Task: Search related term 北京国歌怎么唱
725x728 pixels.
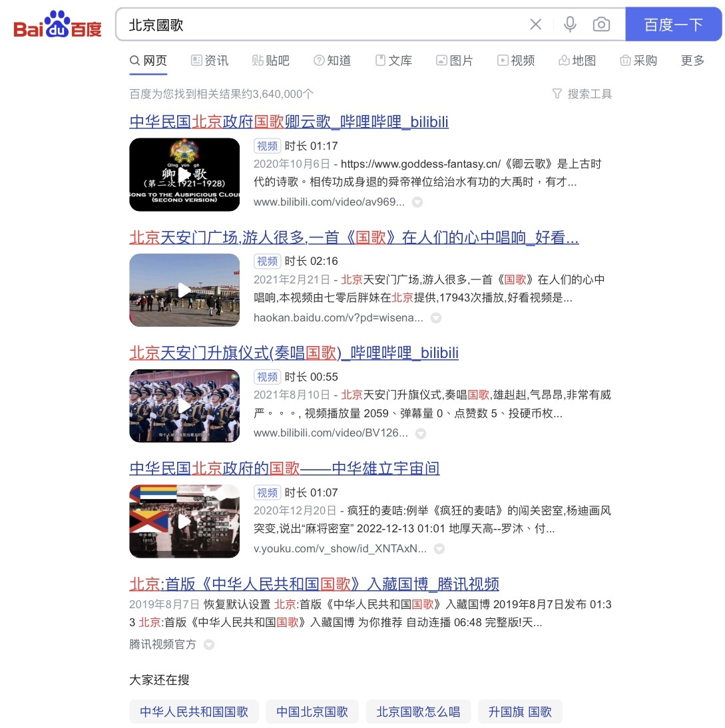Action: point(418,712)
